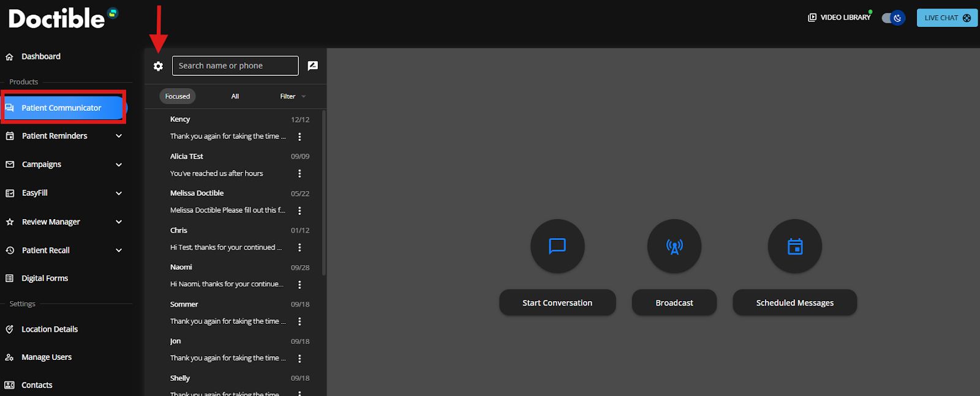Open Sommer conversation
The width and height of the screenshot is (980, 396).
tap(235, 313)
